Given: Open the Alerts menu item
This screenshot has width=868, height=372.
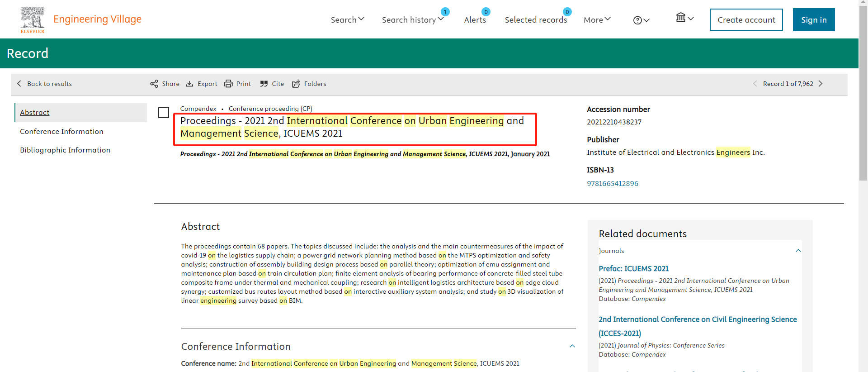Looking at the screenshot, I should point(475,19).
